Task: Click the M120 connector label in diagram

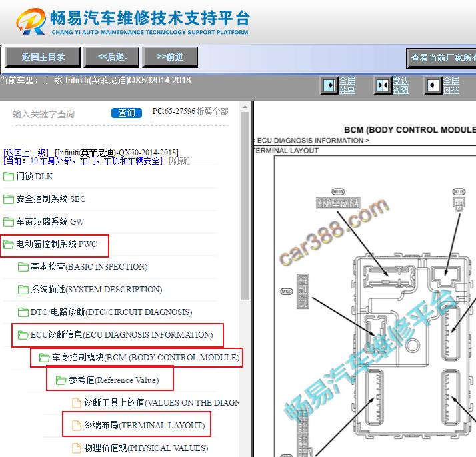Action: pos(286,292)
